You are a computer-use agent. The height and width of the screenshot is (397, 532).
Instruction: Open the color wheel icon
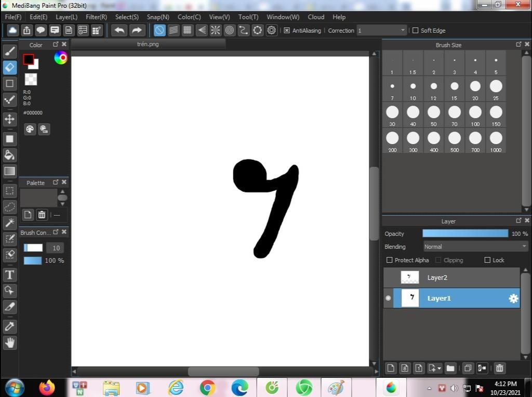pos(61,58)
